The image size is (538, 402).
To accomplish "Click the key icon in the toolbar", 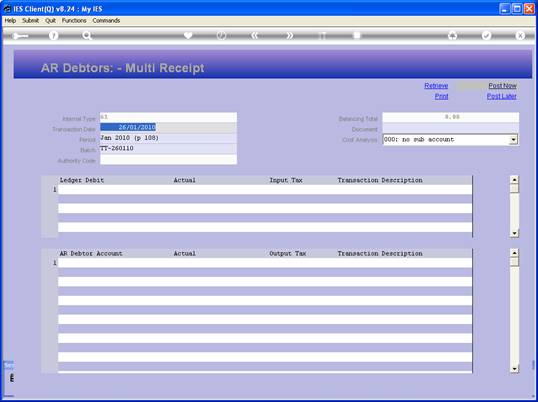I will (x=20, y=36).
